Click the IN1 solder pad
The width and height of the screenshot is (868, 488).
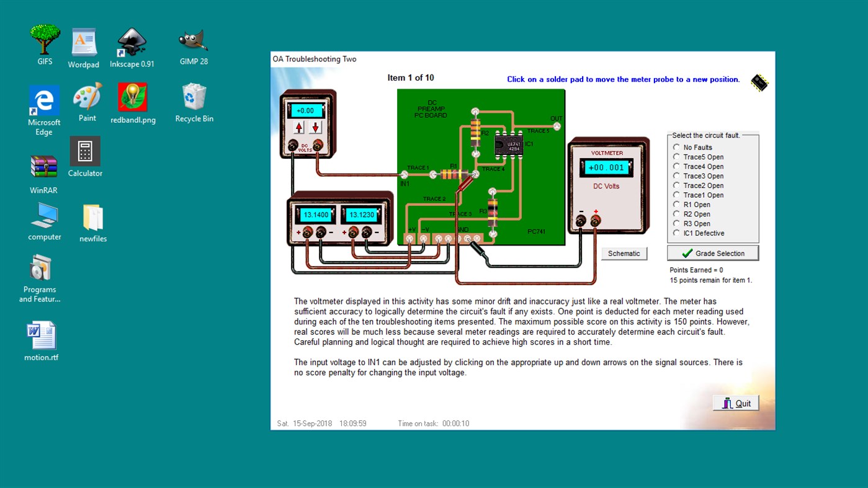(x=405, y=175)
